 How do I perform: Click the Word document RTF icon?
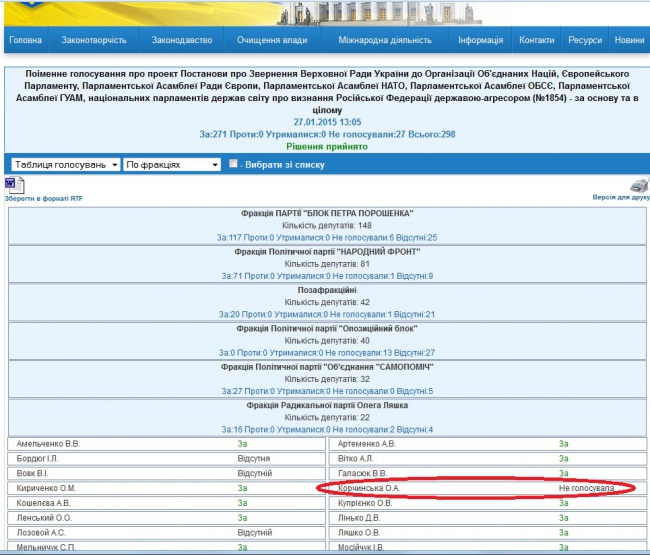[x=14, y=185]
